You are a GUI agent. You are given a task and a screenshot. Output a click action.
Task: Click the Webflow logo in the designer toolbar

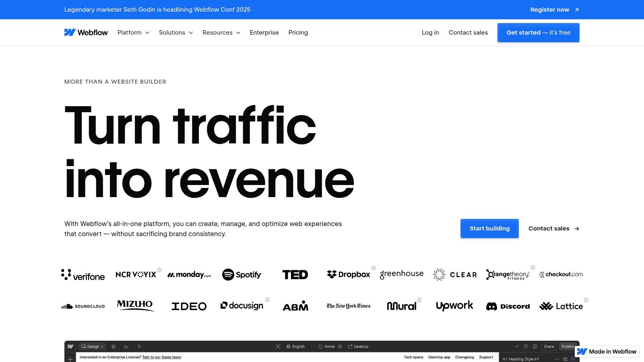point(70,346)
